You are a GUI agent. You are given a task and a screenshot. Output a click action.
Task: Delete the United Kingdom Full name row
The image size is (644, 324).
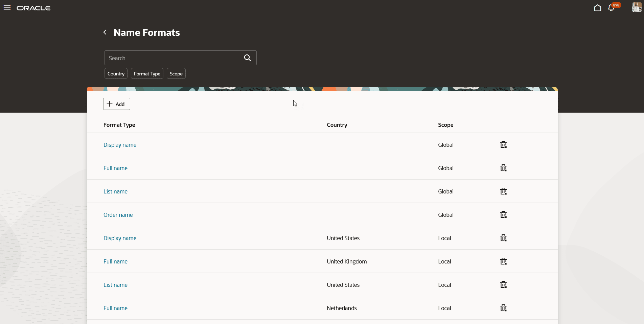504,261
